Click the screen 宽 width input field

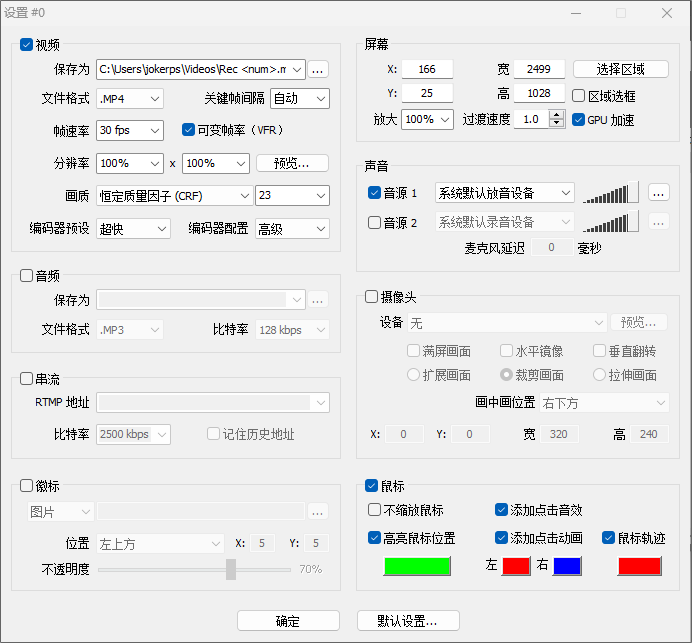539,69
